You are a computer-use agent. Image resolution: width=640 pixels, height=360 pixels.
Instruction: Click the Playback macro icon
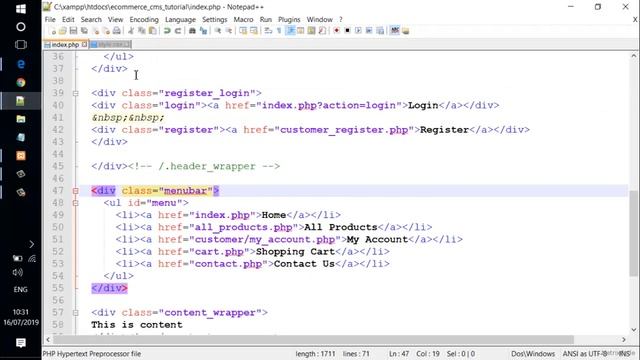coord(358,31)
